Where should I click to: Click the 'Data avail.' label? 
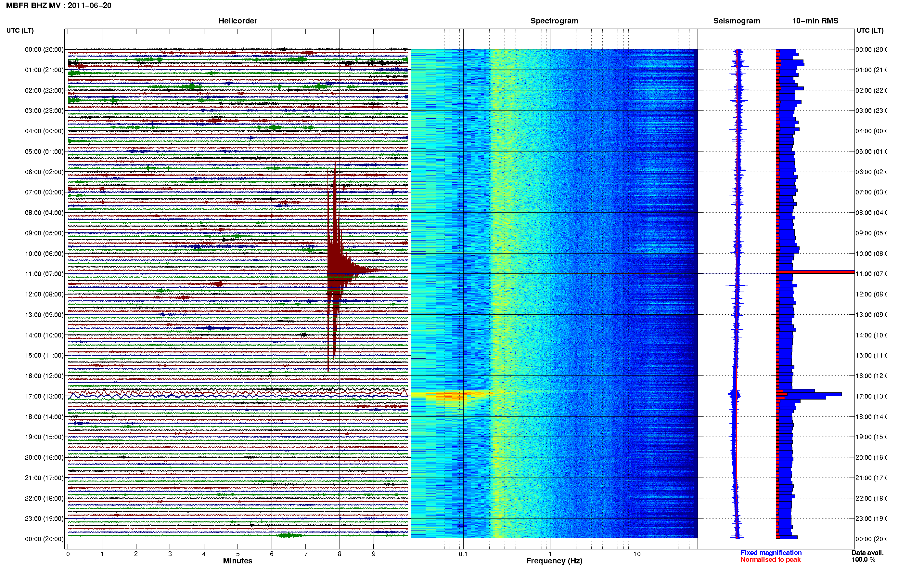point(867,552)
